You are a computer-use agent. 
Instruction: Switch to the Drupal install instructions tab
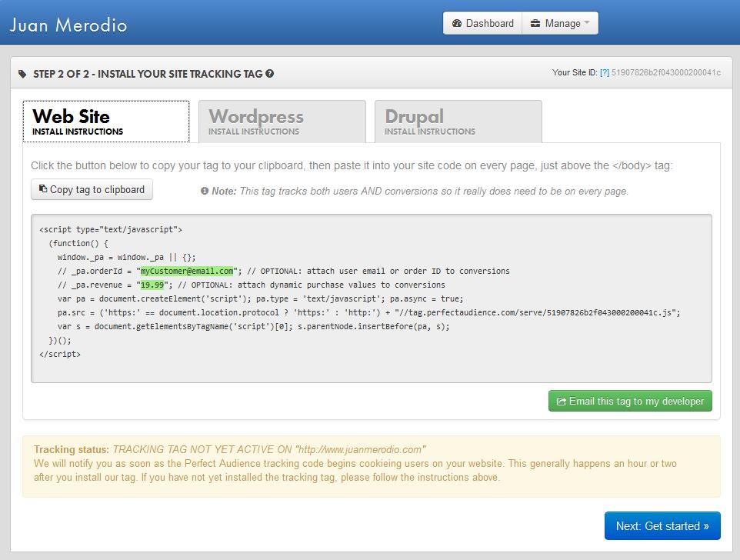(x=458, y=122)
